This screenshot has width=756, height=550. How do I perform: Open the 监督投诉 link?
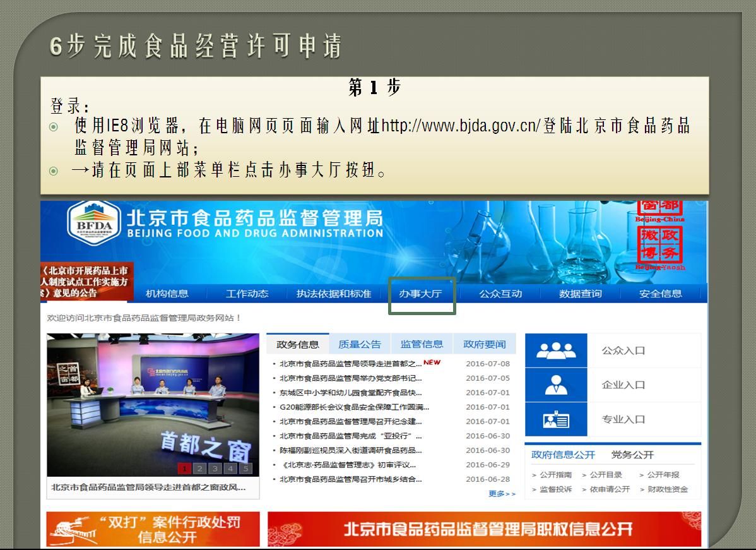pos(555,489)
